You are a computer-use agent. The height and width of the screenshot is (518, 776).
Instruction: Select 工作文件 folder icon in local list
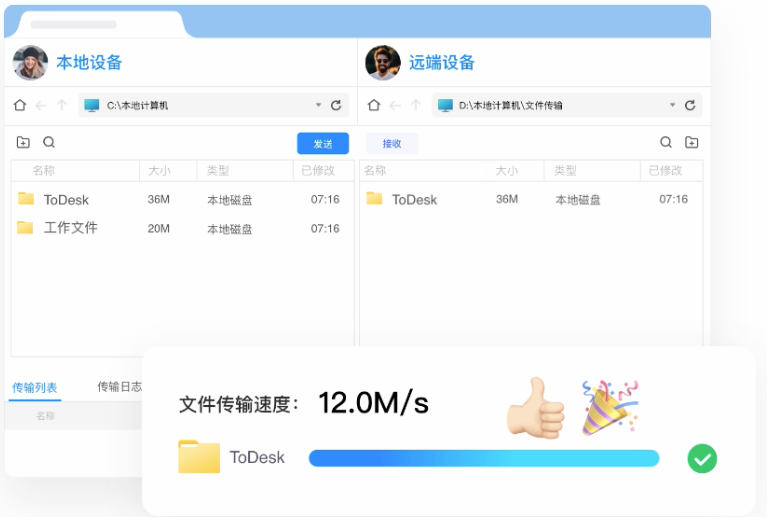[x=25, y=228]
